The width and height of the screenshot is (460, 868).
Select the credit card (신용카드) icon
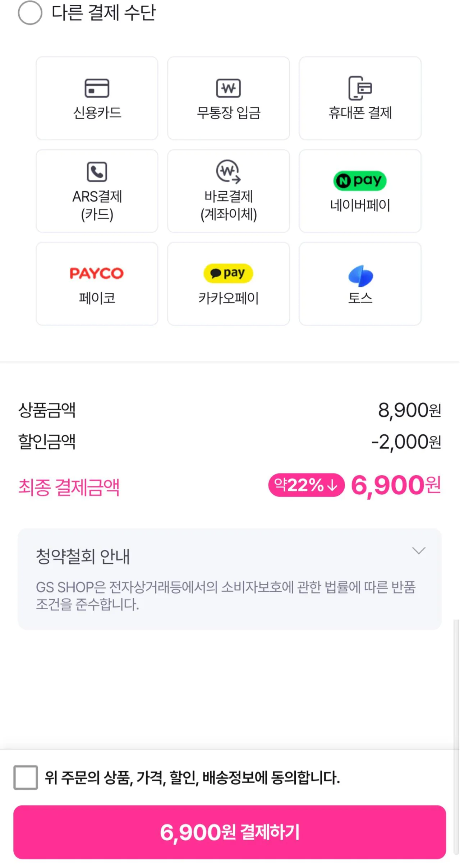coord(97,88)
